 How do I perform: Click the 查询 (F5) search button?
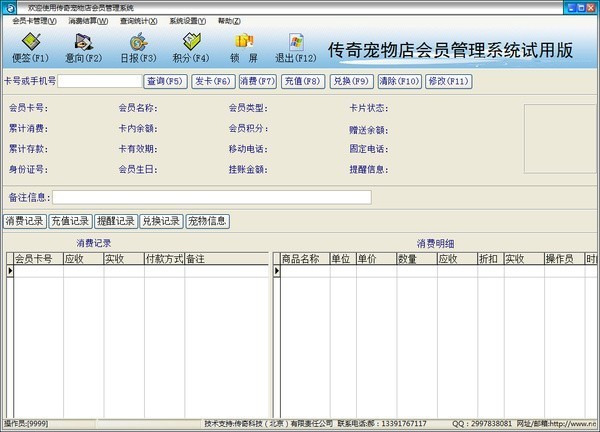pyautogui.click(x=165, y=81)
